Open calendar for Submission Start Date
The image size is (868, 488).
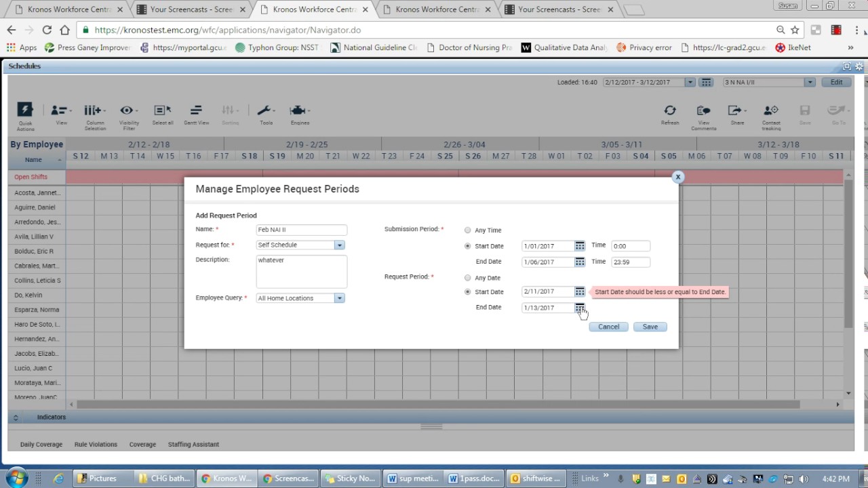(x=580, y=246)
